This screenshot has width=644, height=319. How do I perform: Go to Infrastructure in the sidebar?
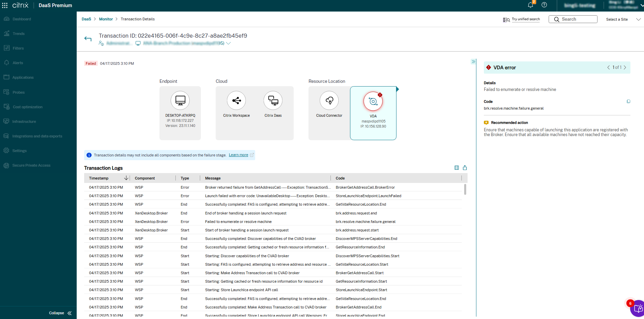[x=24, y=121]
